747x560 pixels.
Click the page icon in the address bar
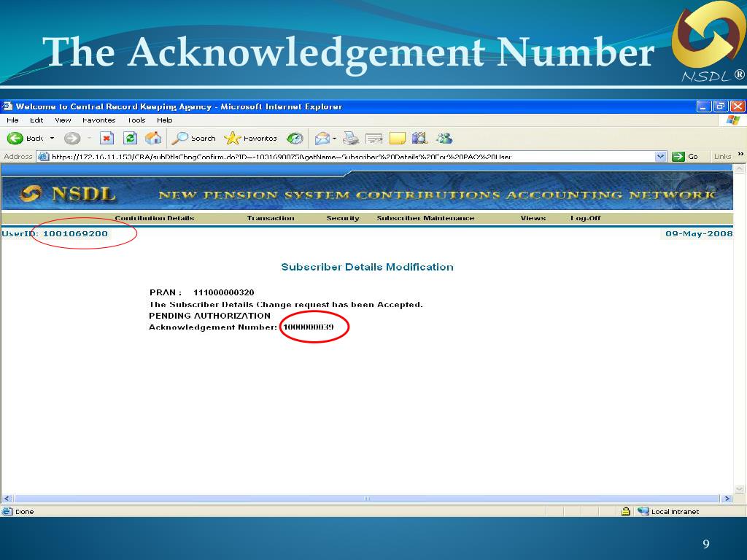pos(43,156)
